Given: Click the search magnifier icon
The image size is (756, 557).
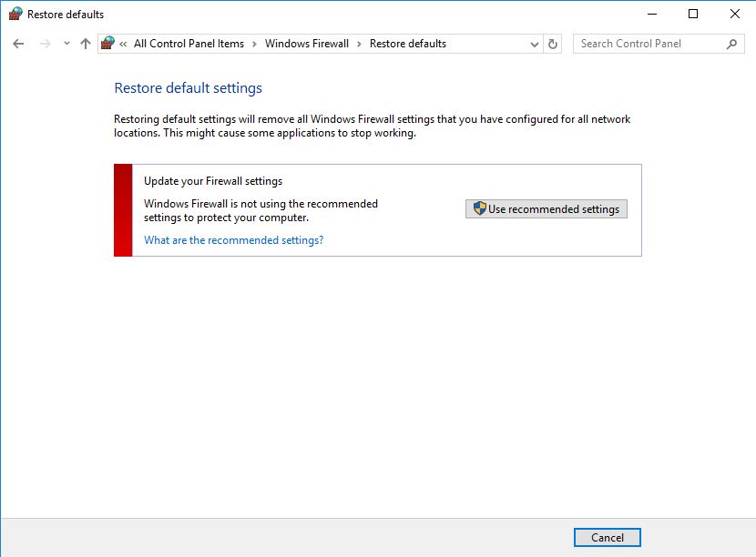Looking at the screenshot, I should [x=731, y=44].
